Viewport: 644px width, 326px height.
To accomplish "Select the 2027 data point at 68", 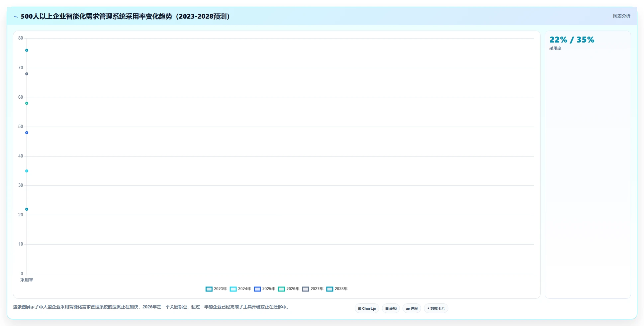I will 27,74.
